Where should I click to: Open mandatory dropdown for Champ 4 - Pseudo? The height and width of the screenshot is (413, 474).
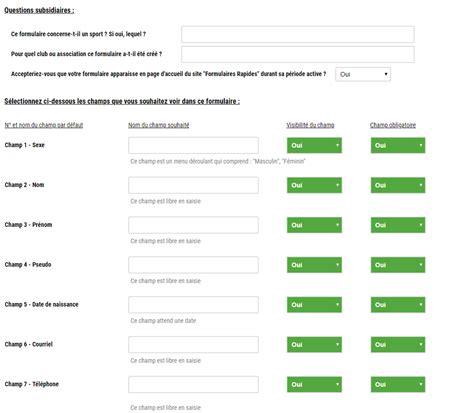click(x=398, y=265)
